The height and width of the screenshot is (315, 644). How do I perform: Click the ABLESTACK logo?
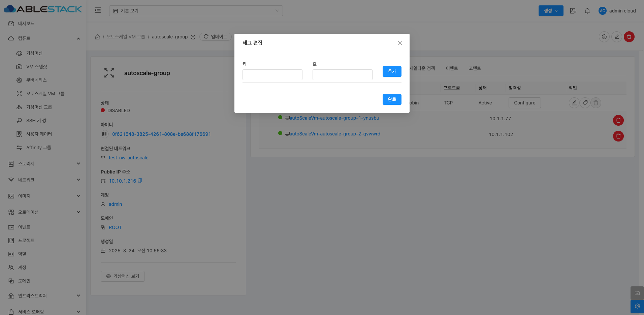point(43,9)
